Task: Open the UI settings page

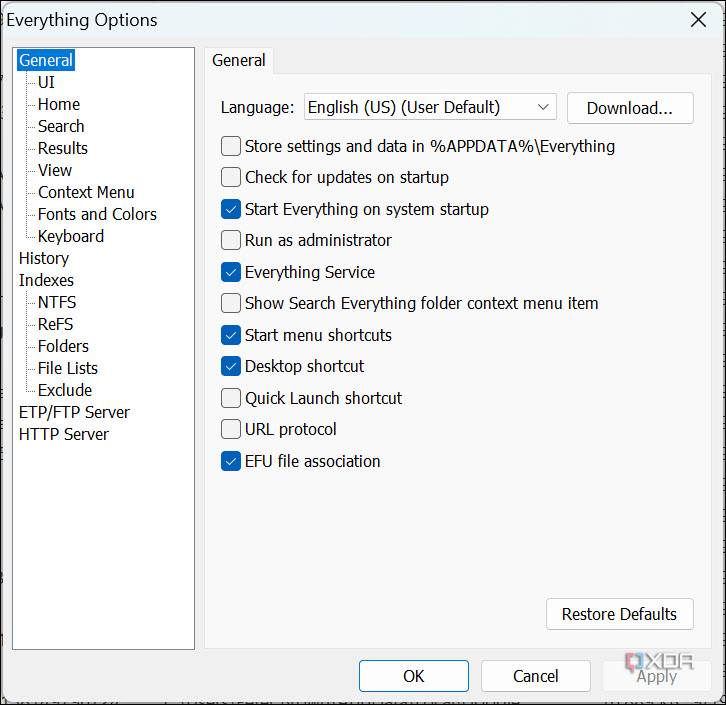Action: 46,82
